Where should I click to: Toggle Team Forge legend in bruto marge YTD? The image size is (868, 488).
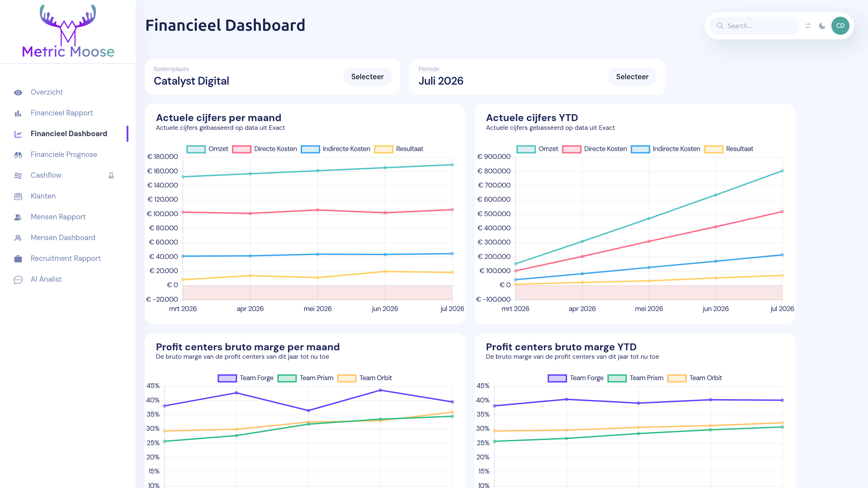[x=576, y=378]
